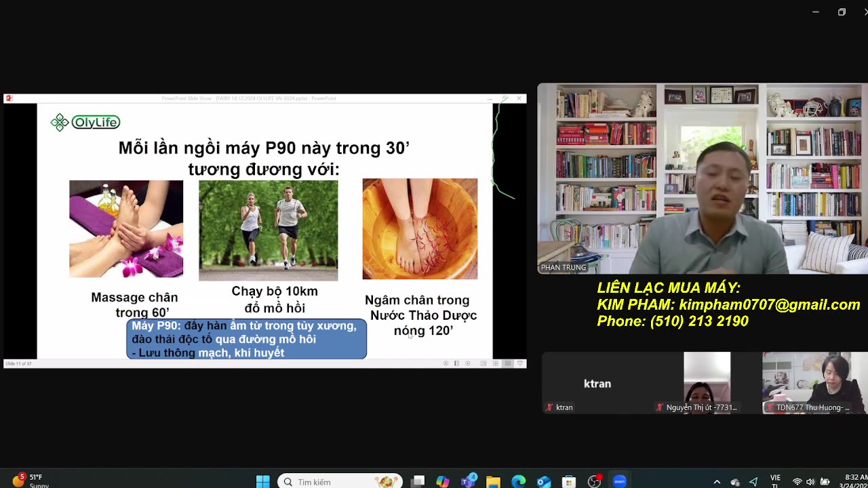This screenshot has width=868, height=488.
Task: Click ktran's muted microphone icon
Action: click(549, 407)
